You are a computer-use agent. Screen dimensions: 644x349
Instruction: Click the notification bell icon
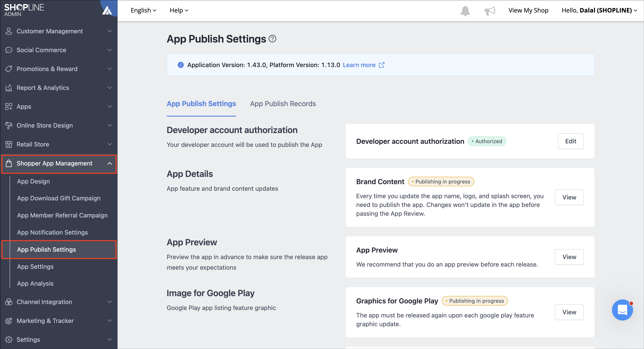(465, 11)
